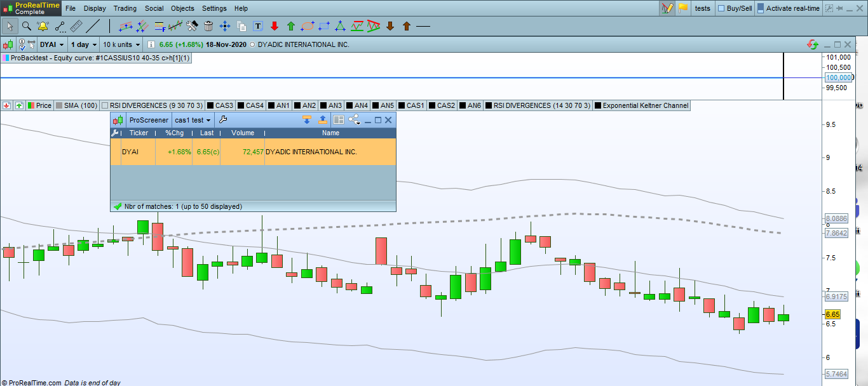
Task: Click the DYAI row in ProScreener results
Action: pos(253,152)
